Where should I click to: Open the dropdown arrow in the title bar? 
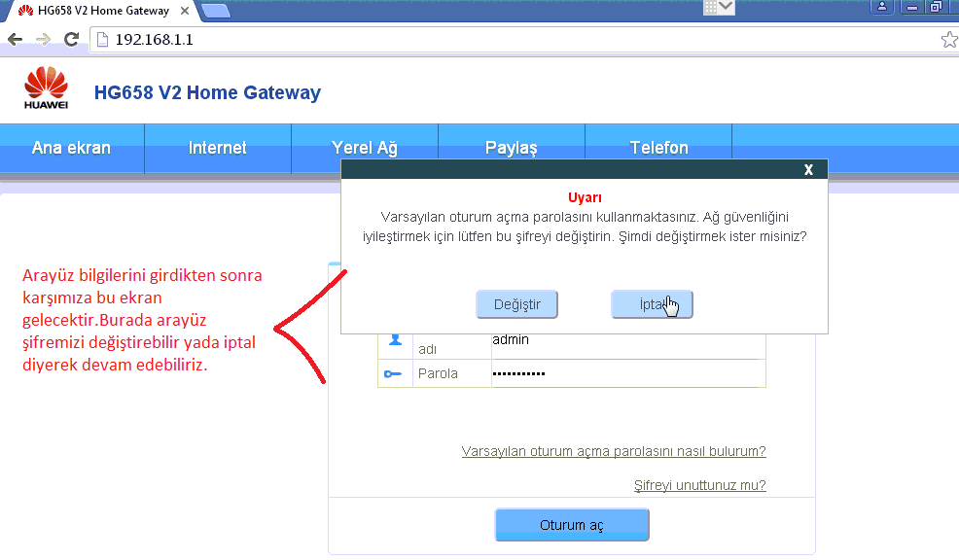click(x=726, y=7)
